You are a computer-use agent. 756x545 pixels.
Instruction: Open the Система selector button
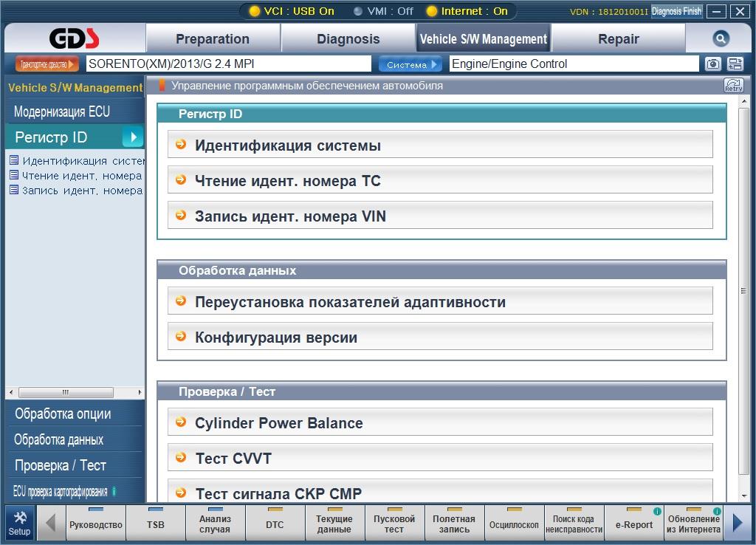pos(410,64)
